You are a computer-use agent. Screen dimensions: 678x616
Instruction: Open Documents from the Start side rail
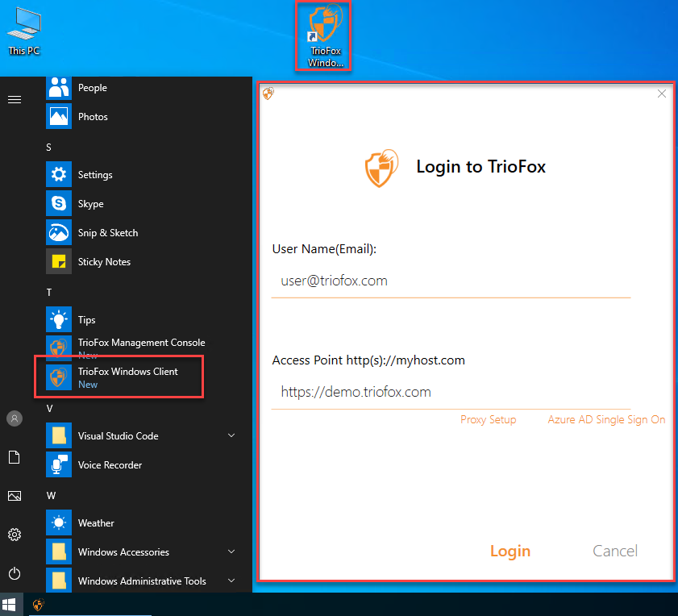coord(15,457)
